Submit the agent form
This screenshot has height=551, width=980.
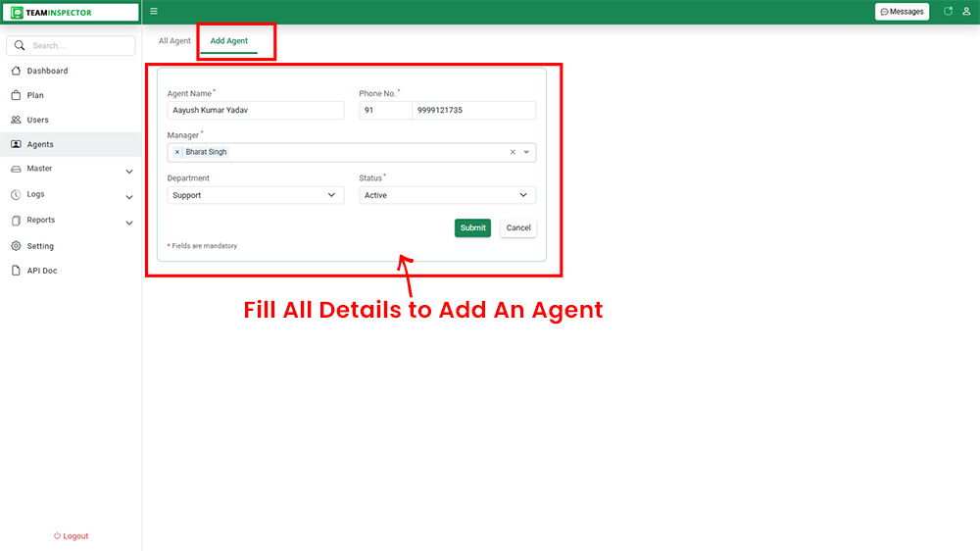click(472, 227)
